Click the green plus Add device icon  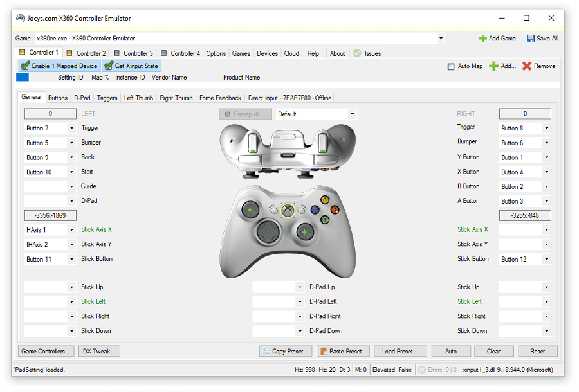493,66
